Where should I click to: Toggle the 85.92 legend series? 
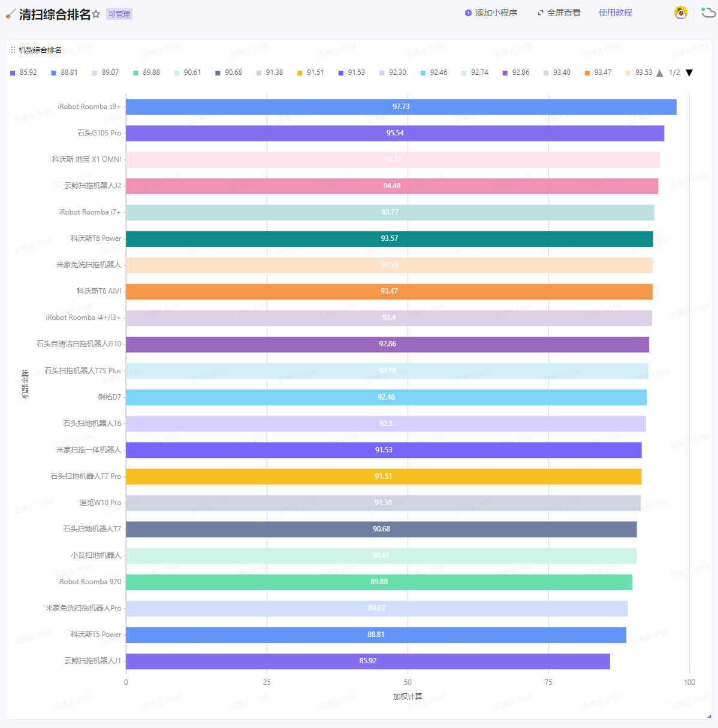(x=23, y=73)
